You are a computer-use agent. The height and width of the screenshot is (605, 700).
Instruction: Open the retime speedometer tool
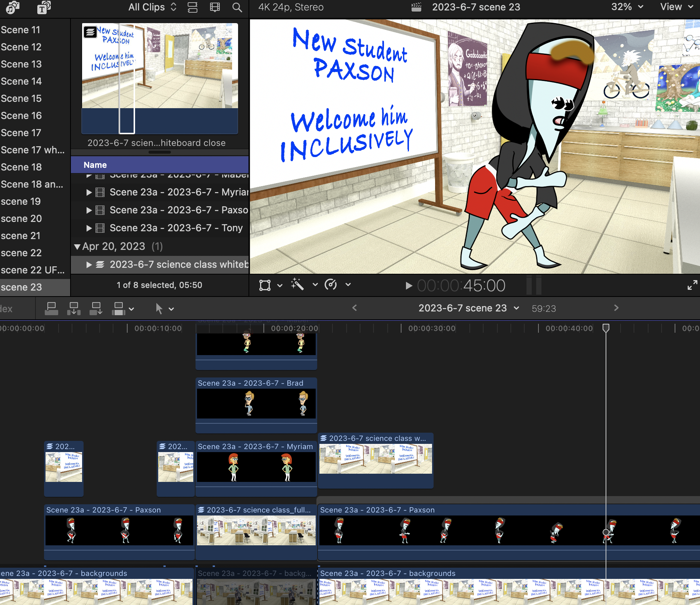(331, 285)
